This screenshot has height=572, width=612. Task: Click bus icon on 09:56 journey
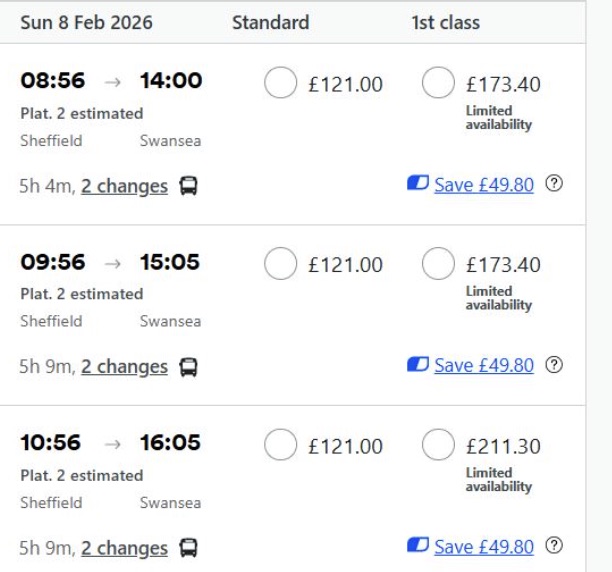coord(188,367)
